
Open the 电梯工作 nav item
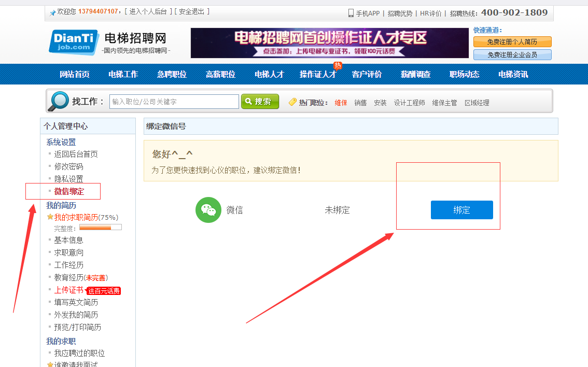point(123,74)
